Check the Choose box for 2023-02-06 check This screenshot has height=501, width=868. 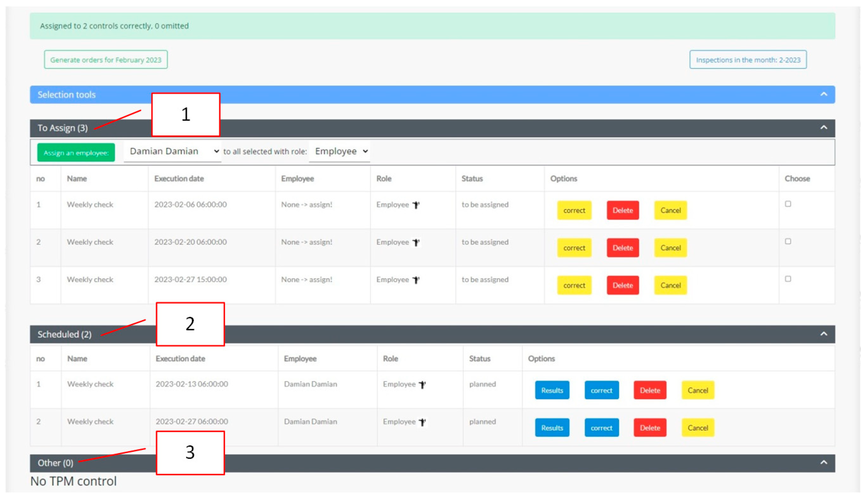[788, 204]
